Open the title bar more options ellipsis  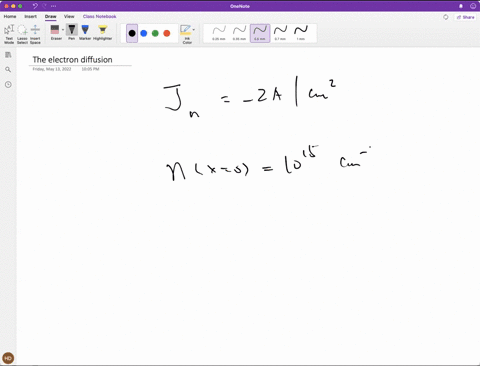pos(54,6)
